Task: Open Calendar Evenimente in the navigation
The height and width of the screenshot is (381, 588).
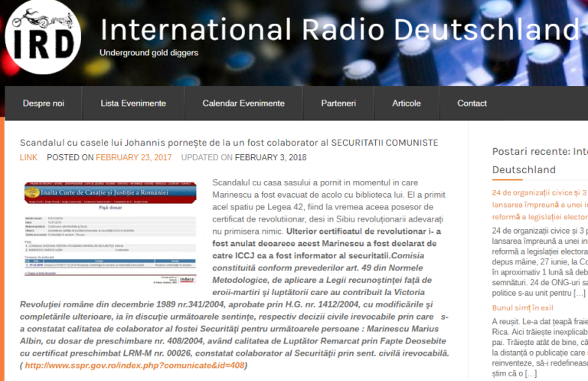Action: [x=243, y=103]
